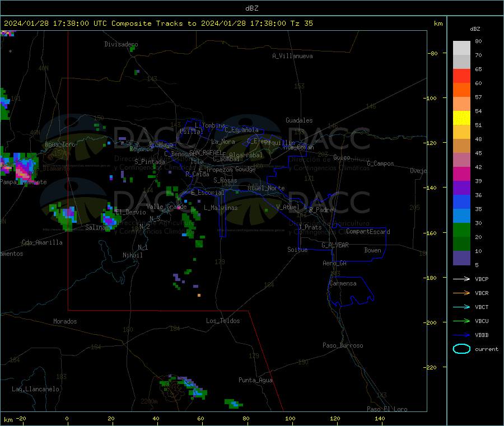Click the Nihuil map label
The width and height of the screenshot is (504, 426).
point(132,255)
